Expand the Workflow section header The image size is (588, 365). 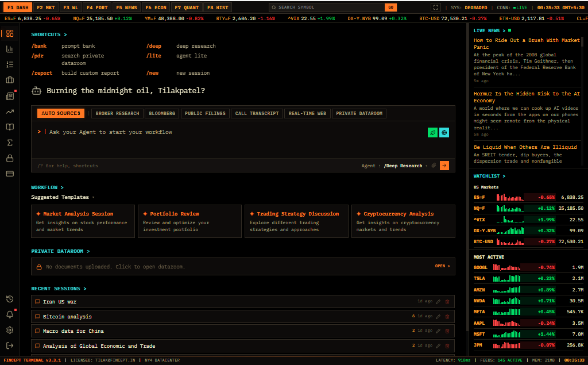(47, 187)
